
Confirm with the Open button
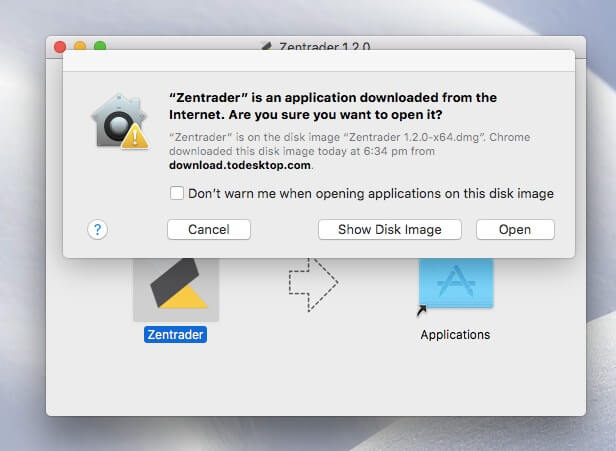click(514, 229)
